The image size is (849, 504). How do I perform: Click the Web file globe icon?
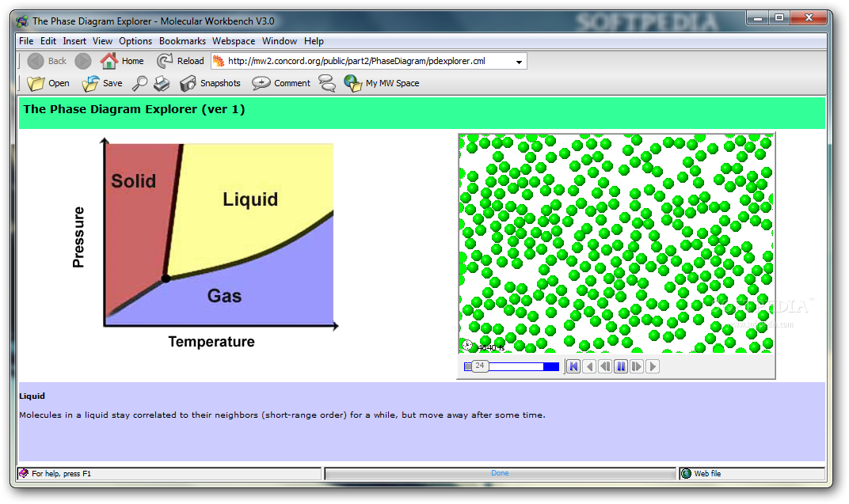(x=687, y=473)
